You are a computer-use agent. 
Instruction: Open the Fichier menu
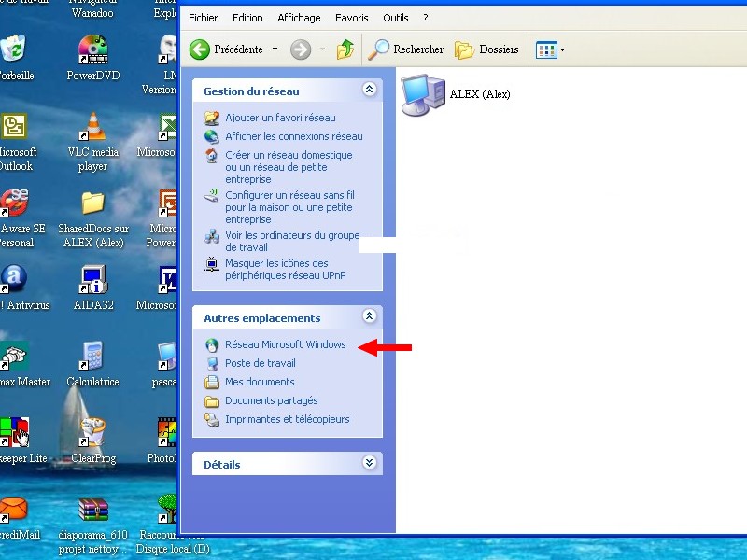[204, 18]
